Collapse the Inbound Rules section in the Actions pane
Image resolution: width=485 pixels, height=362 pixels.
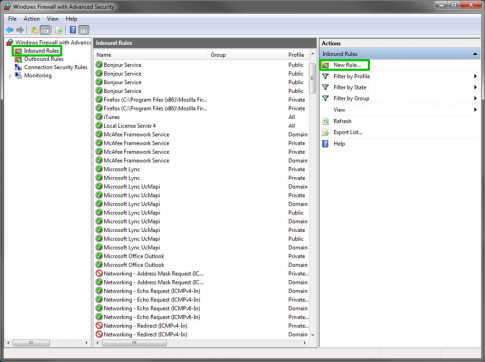tap(475, 54)
